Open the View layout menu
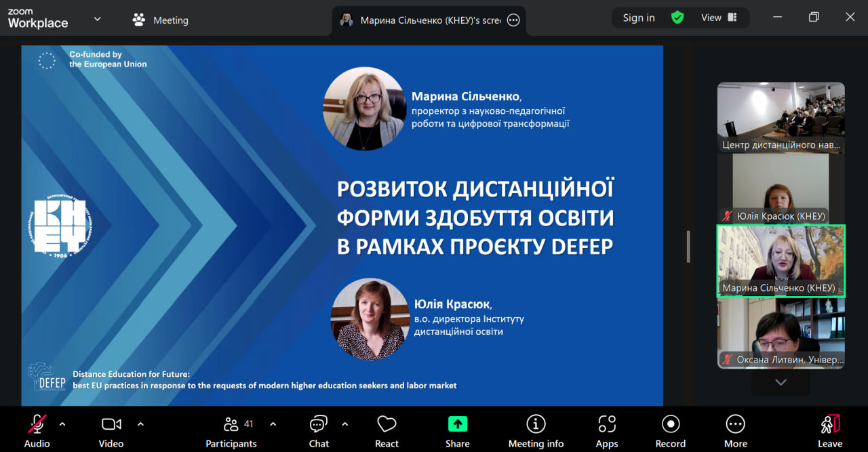This screenshot has height=452, width=868. pos(719,18)
